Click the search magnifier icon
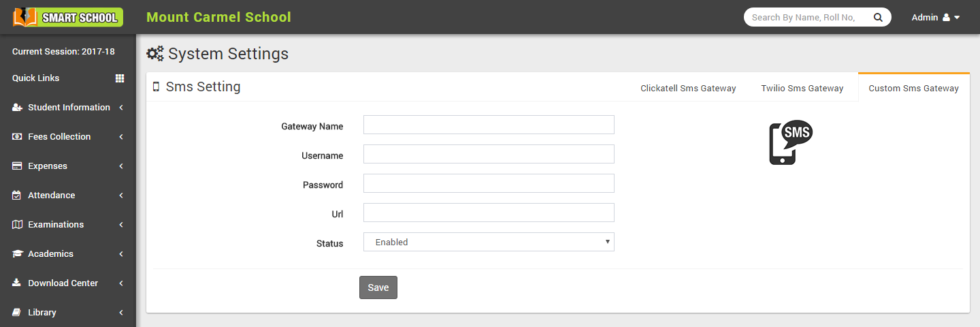The height and width of the screenshot is (327, 980). coord(878,18)
